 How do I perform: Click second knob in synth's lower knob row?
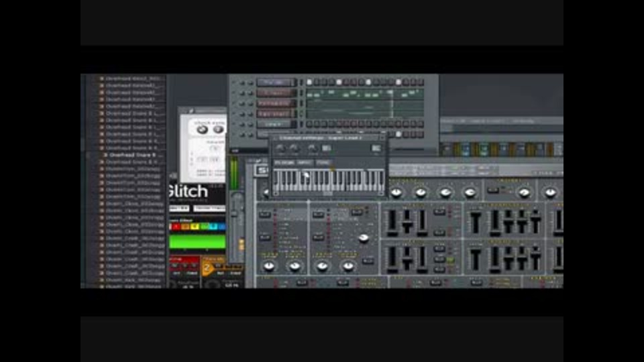(x=294, y=266)
